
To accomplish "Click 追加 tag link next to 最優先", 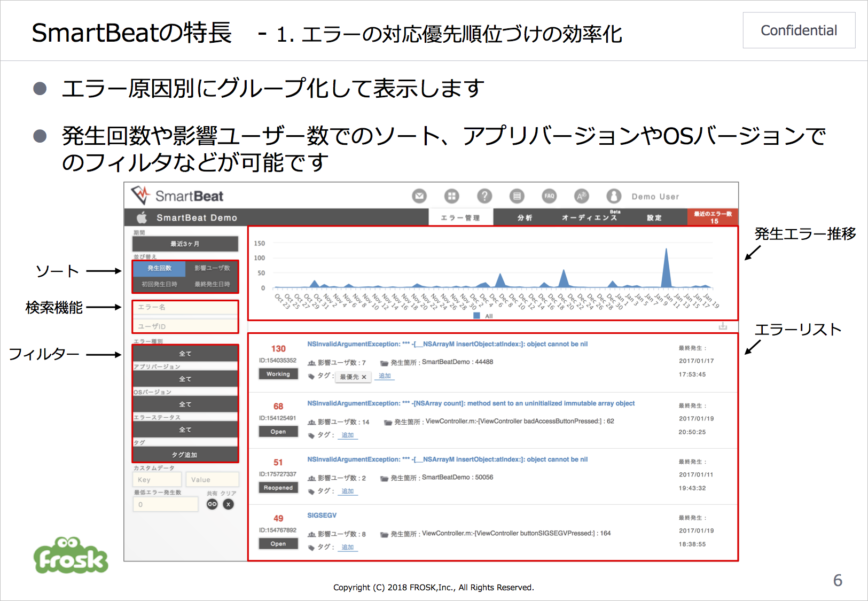I will tap(385, 376).
